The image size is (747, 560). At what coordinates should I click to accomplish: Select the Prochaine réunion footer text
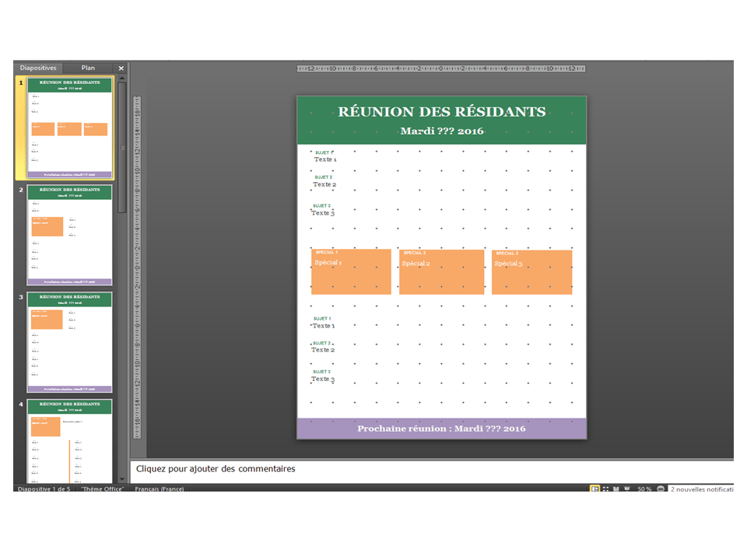click(442, 429)
